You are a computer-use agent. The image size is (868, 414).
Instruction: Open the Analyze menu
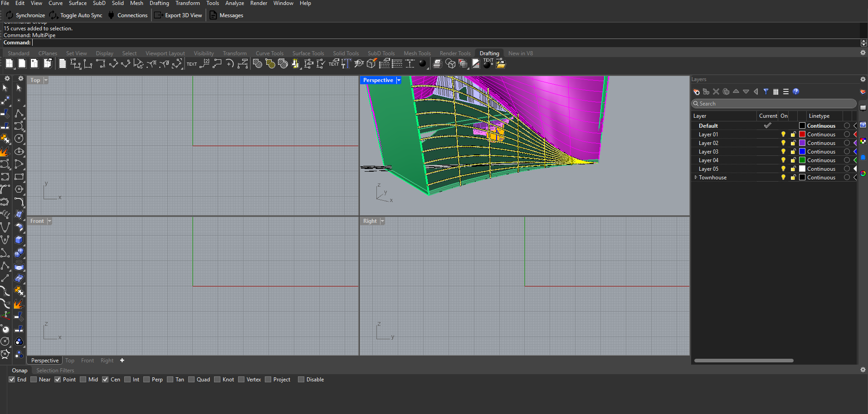click(x=234, y=3)
